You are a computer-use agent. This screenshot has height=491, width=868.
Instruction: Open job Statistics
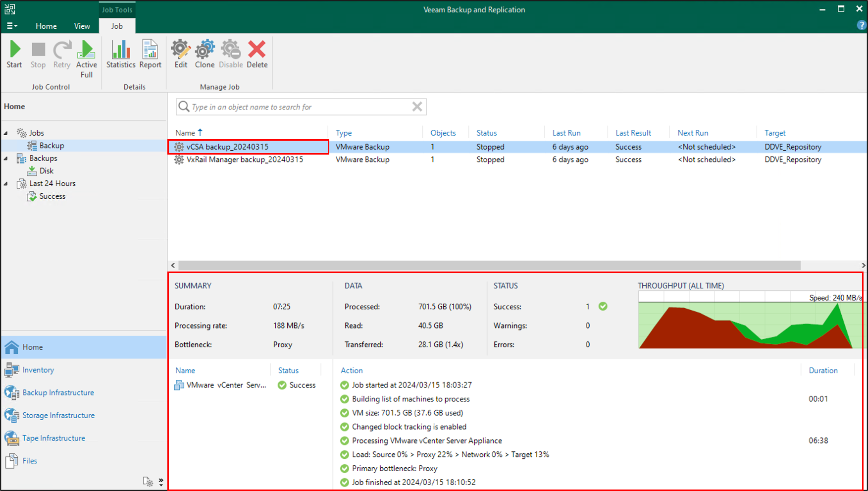click(x=121, y=55)
